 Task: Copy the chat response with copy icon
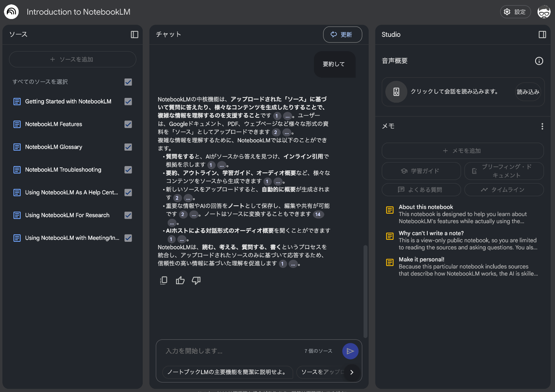pos(163,281)
